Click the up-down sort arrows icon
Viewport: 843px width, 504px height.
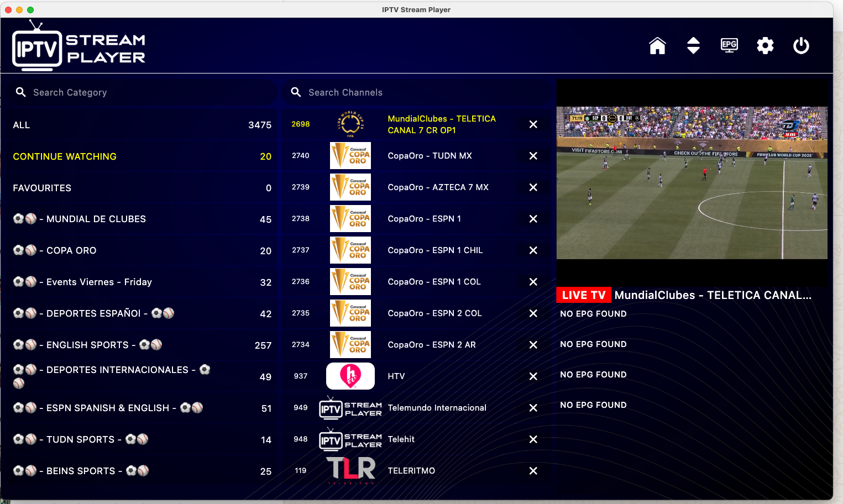(x=693, y=46)
